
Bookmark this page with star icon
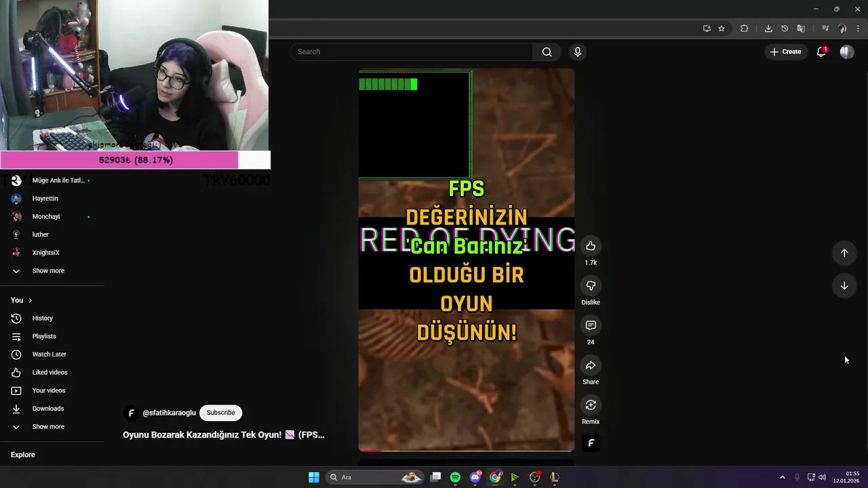pyautogui.click(x=722, y=28)
